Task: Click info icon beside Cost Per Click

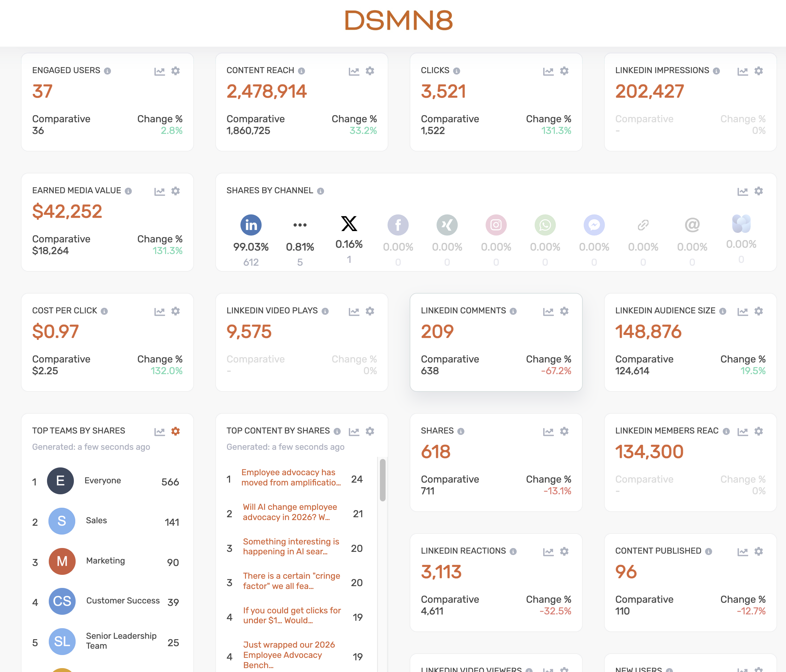Action: tap(104, 311)
